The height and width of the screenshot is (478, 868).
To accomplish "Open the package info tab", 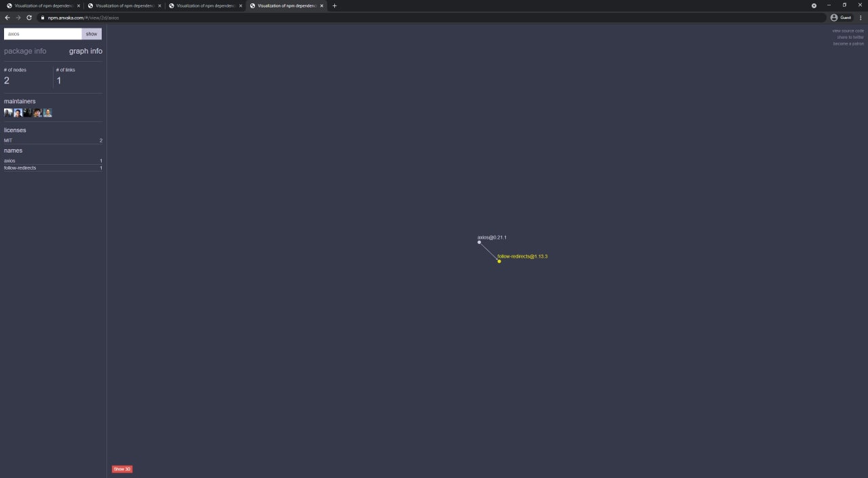I will point(25,51).
